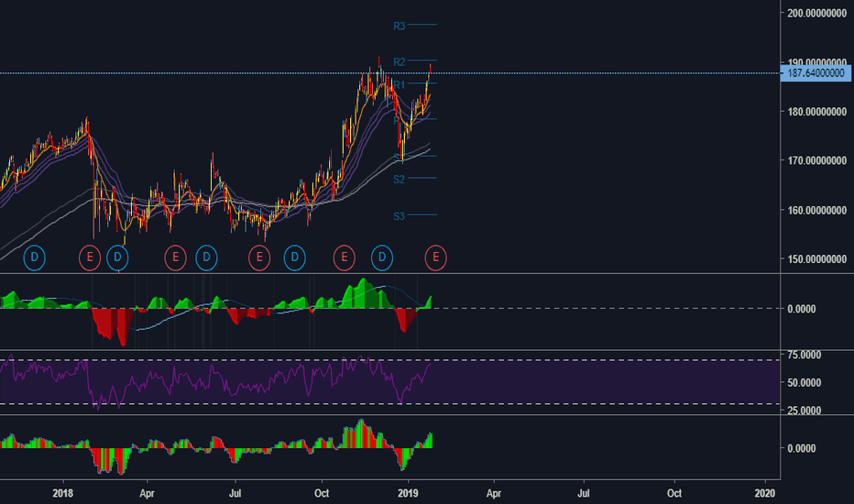Select the dividend D marker in December 2018

click(x=382, y=257)
